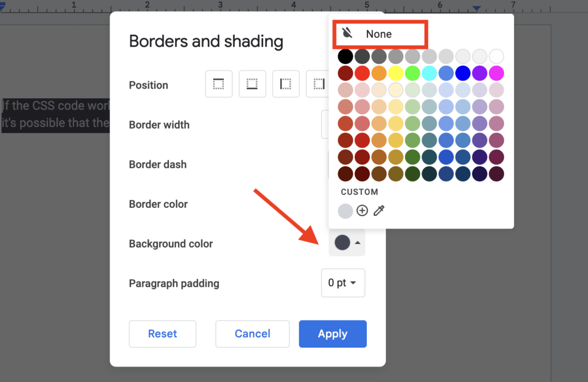Reset the borders and shading settings

coord(163,334)
